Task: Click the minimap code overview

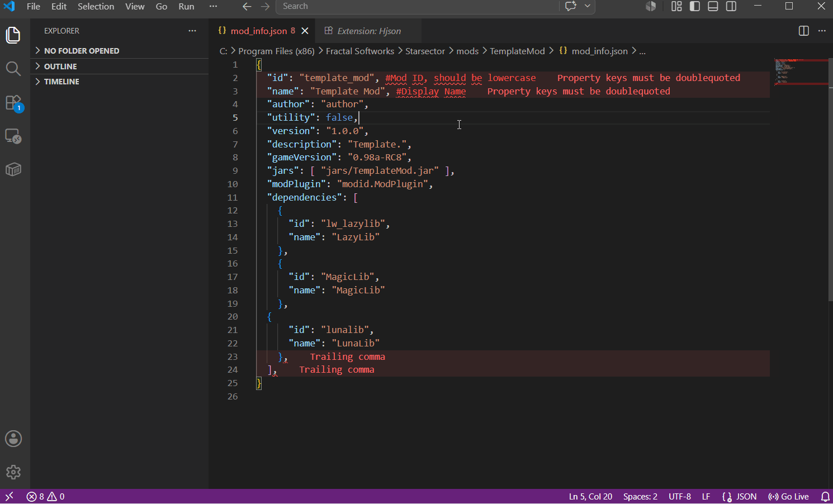Action: click(x=800, y=72)
